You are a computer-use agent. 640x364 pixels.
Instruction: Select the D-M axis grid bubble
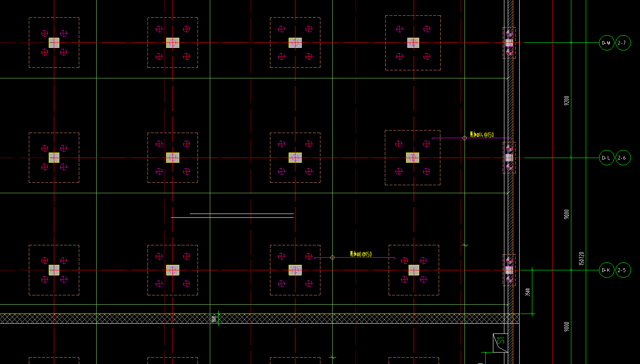click(x=607, y=43)
